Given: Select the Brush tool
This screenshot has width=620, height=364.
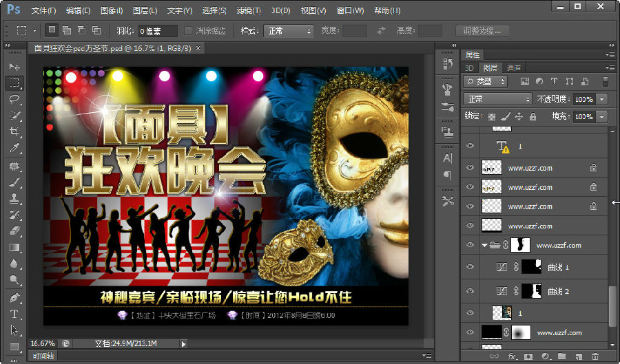Looking at the screenshot, I should 14,182.
